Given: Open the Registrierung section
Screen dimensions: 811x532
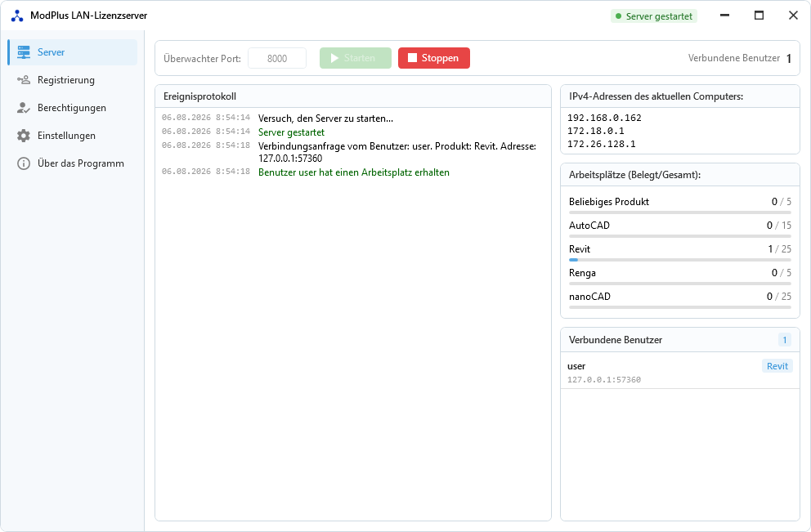Looking at the screenshot, I should [x=73, y=80].
